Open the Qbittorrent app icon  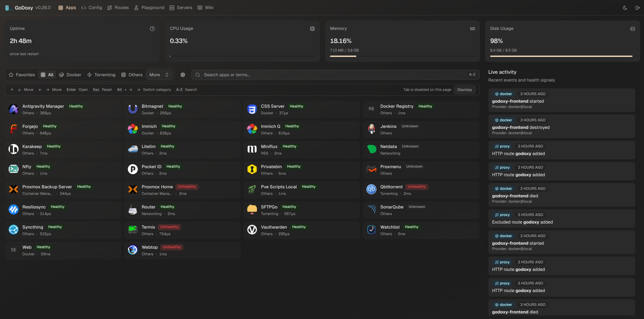(x=371, y=189)
